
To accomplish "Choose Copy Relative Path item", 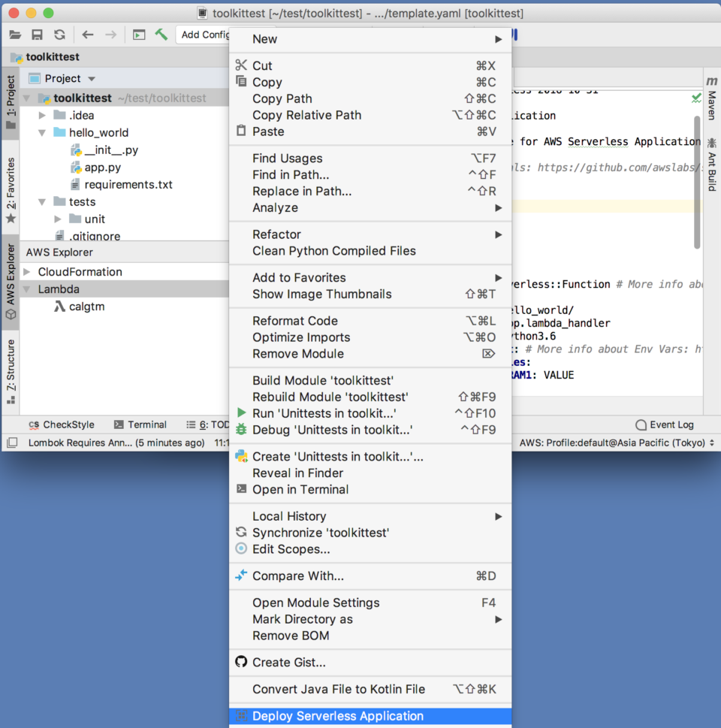I will click(370, 115).
